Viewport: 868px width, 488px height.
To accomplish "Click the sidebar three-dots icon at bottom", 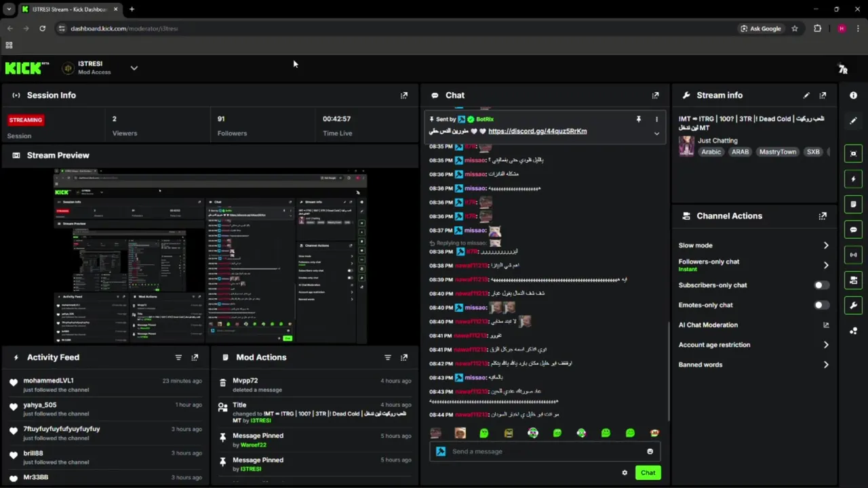I will click(853, 331).
